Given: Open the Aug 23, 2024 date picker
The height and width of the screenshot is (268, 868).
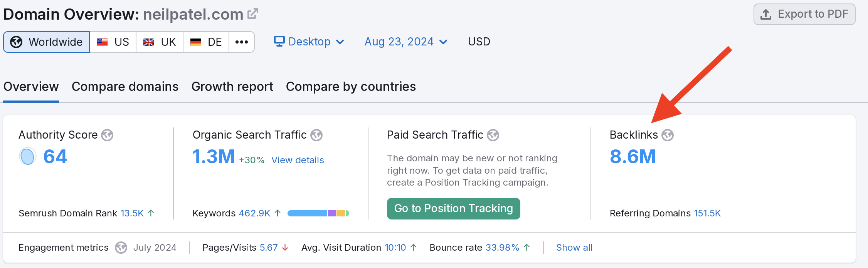Looking at the screenshot, I should 406,42.
